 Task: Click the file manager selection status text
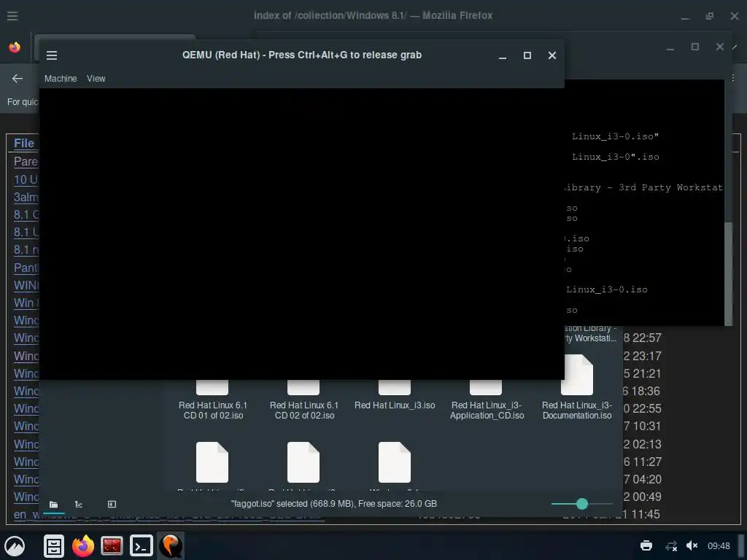[x=333, y=504]
